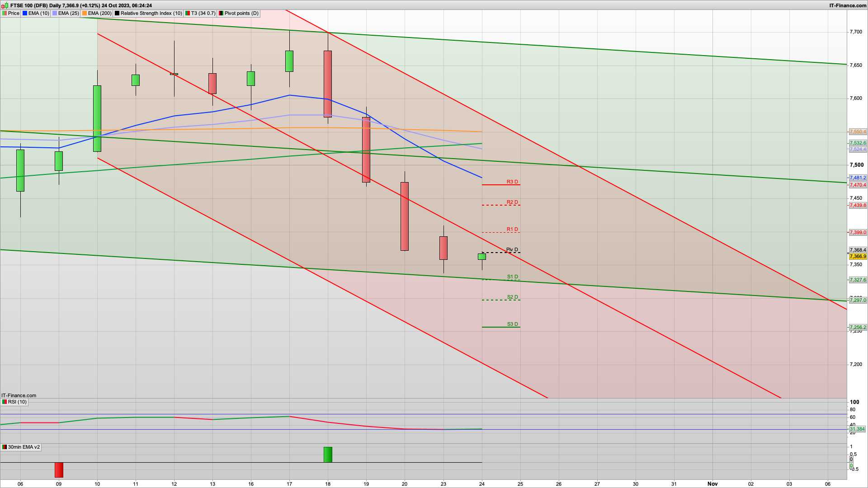Screen dimensions: 868x488
Task: Select the Price legend label
Action: [x=14, y=13]
